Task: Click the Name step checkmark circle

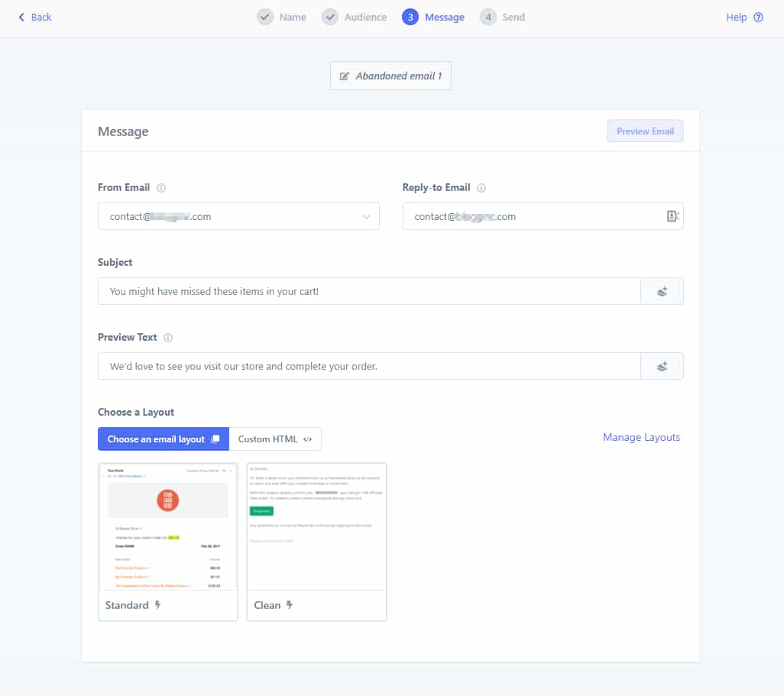Action: point(265,17)
